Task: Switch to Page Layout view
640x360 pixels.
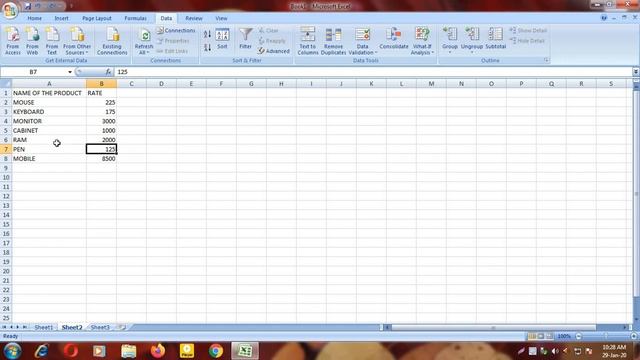Action: tap(541, 336)
